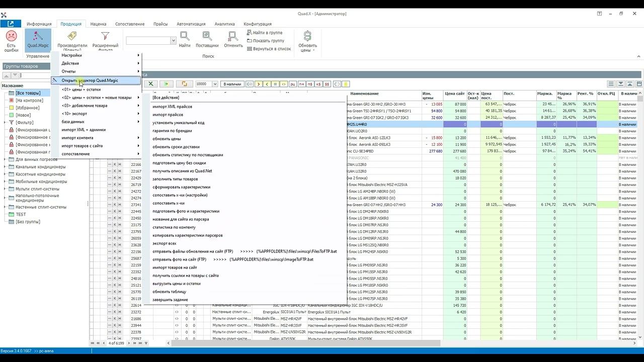Expand '<01> цены + остатки' menu item
The image size is (644, 362).
[97, 89]
